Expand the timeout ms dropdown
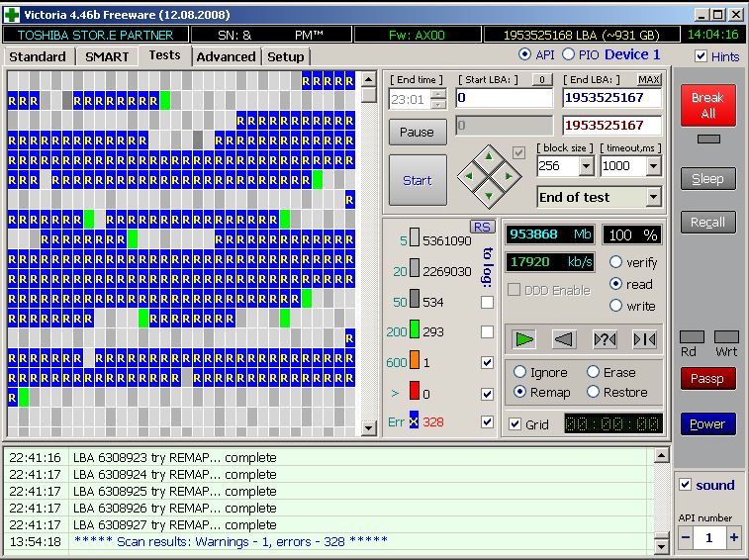The width and height of the screenshot is (749, 560). (x=652, y=167)
